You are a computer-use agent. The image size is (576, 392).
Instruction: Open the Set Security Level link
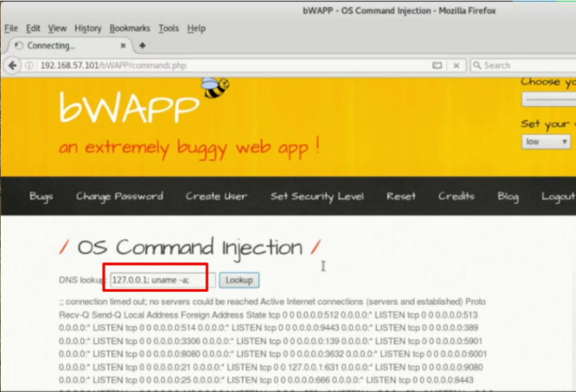[x=317, y=197]
